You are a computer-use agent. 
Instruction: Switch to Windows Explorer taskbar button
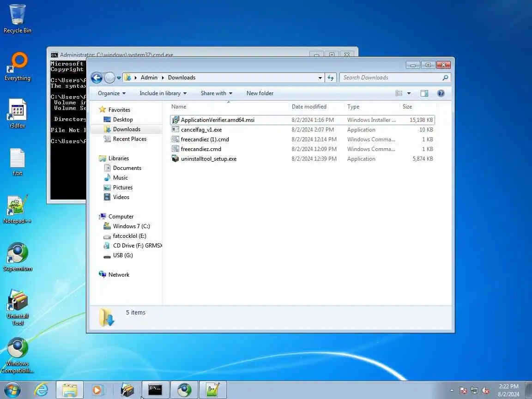[70, 390]
